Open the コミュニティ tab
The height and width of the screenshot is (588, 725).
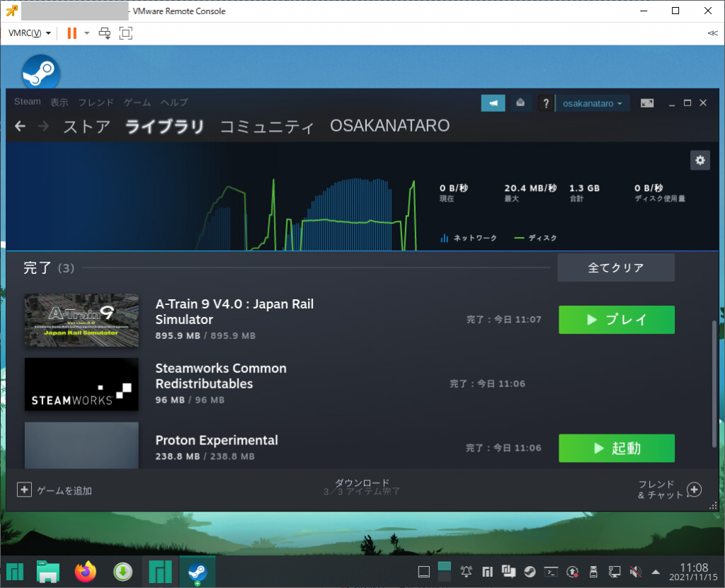pos(267,126)
